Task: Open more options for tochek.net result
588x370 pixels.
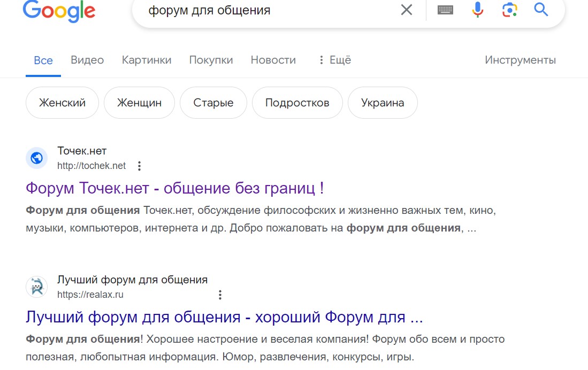Action: pos(139,166)
